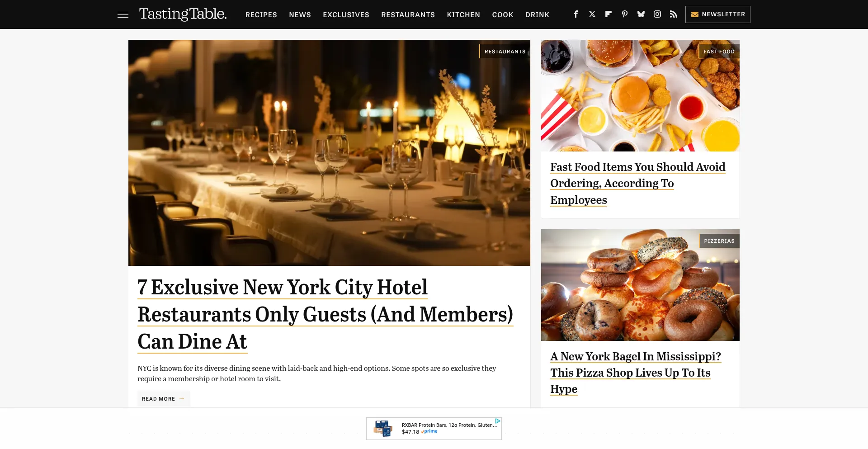Open the fast food items article headline
868x449 pixels.
click(637, 184)
